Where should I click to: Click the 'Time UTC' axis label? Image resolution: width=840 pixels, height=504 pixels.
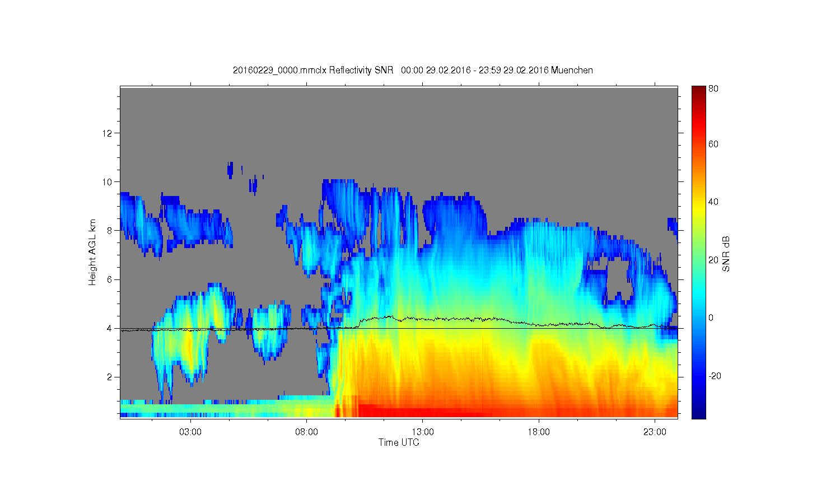pyautogui.click(x=399, y=442)
